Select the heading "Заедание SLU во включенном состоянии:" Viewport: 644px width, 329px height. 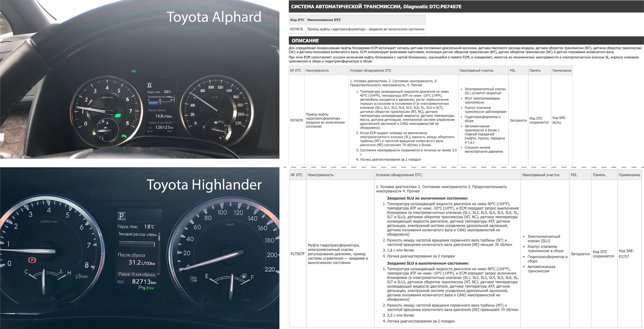tap(427, 198)
